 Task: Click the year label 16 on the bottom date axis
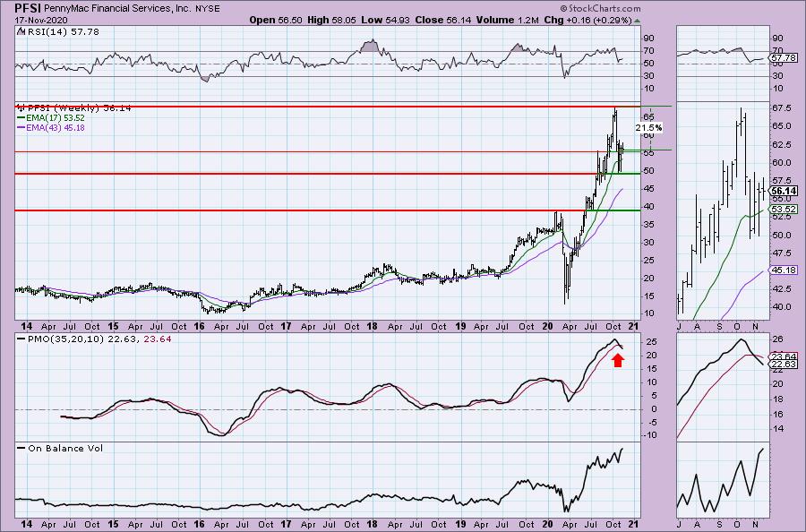point(199,524)
